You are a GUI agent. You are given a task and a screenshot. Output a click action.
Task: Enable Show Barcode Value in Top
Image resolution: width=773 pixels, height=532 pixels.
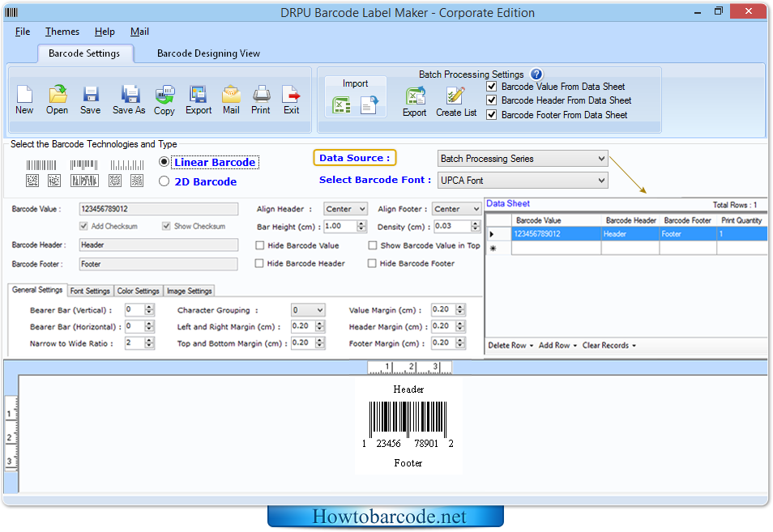(373, 245)
